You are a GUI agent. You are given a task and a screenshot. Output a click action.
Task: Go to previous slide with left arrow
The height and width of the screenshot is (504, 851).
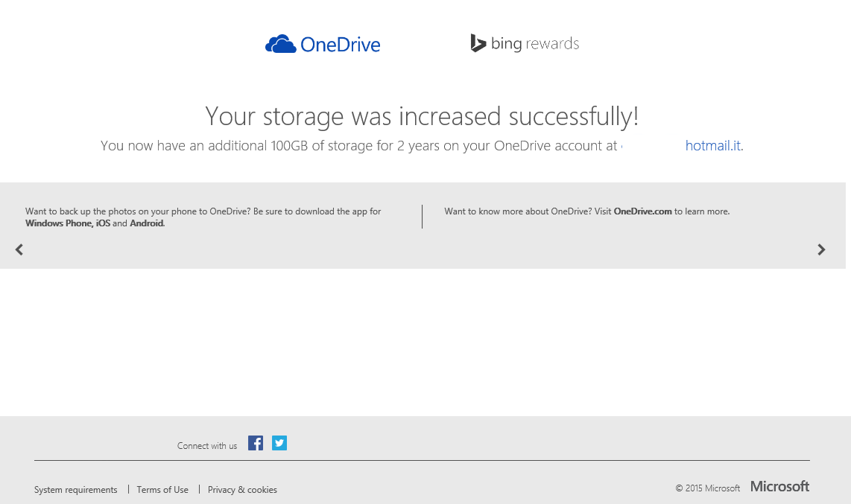pyautogui.click(x=19, y=249)
